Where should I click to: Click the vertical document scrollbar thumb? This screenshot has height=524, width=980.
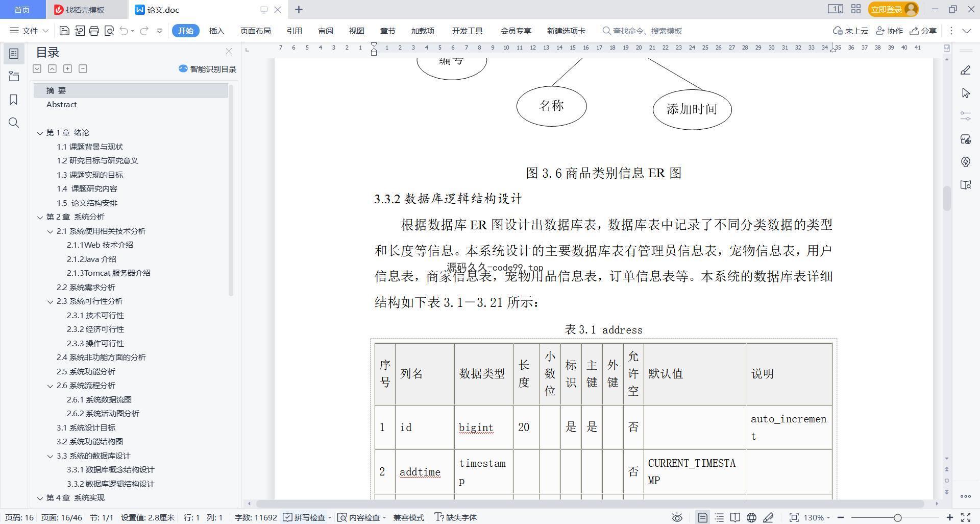click(x=947, y=198)
